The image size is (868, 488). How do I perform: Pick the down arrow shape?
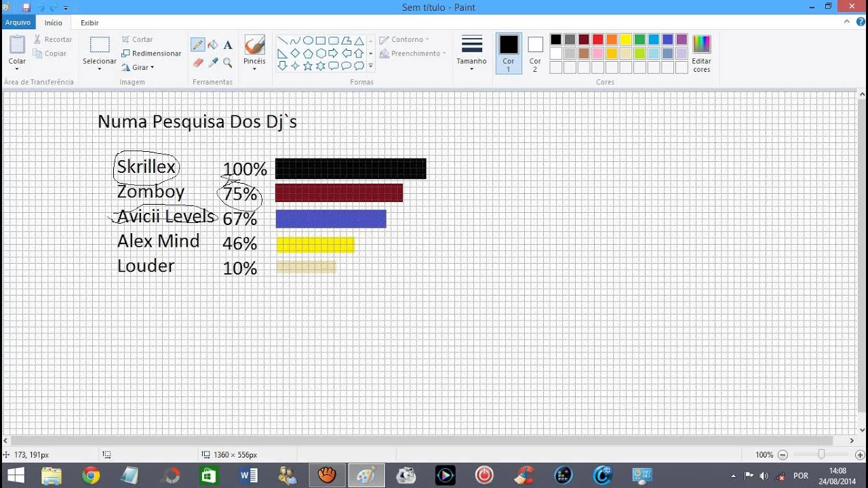point(282,66)
